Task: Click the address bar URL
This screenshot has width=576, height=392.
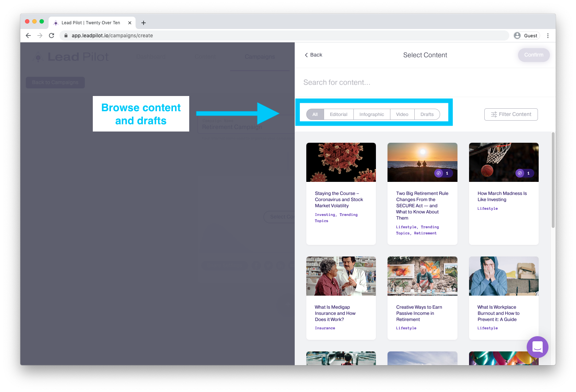Action: [x=112, y=36]
